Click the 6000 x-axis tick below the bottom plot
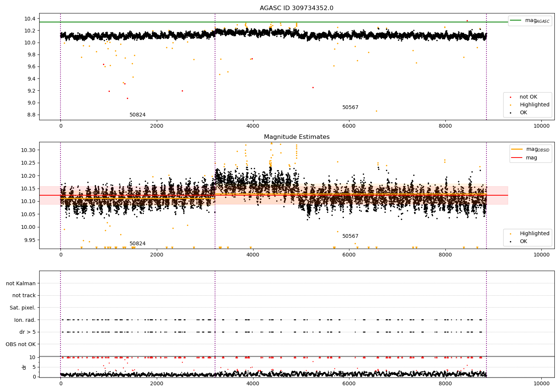560x392 pixels. (349, 384)
